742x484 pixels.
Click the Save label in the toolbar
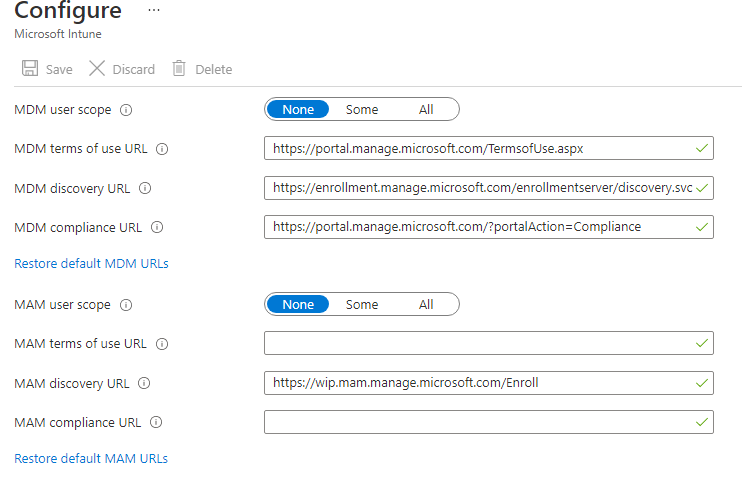tap(59, 70)
